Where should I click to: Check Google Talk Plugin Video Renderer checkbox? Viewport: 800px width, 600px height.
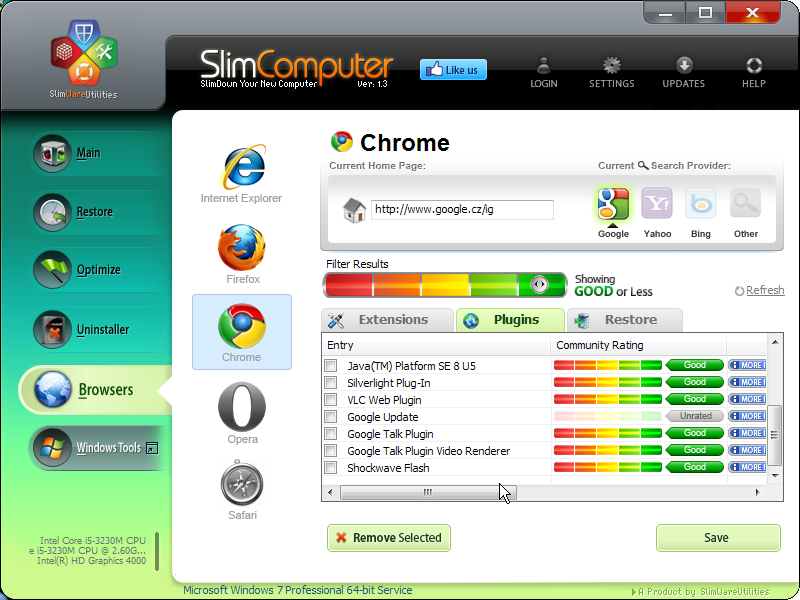pyautogui.click(x=331, y=451)
